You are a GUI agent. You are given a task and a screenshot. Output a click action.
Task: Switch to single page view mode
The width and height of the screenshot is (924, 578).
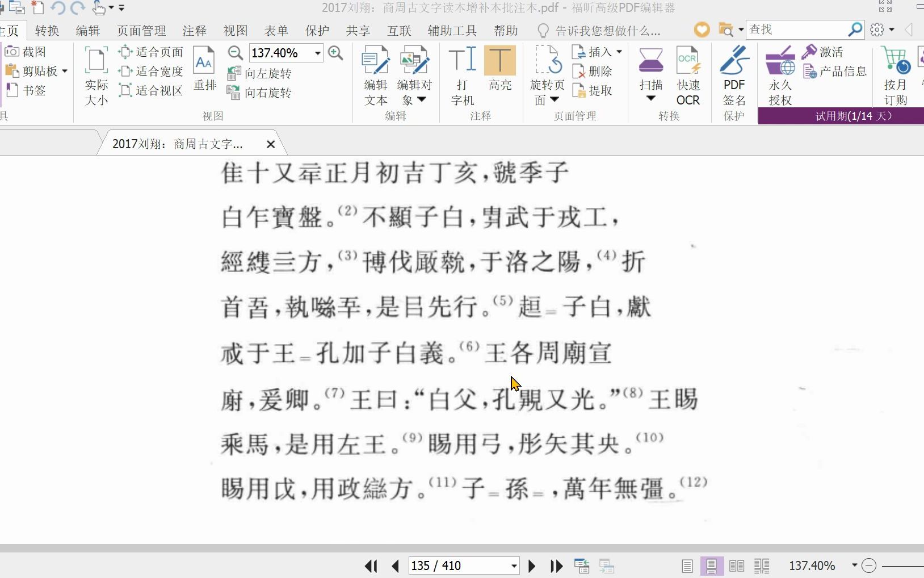click(687, 566)
